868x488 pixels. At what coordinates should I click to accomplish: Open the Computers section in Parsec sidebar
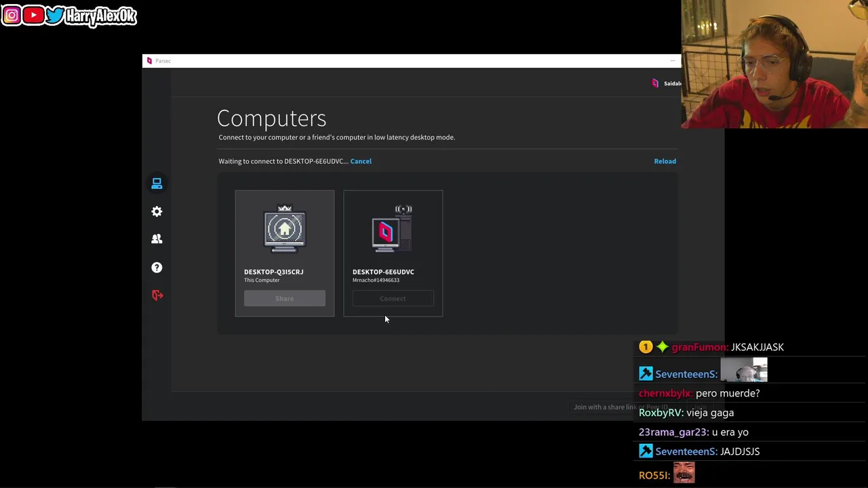[x=157, y=184]
